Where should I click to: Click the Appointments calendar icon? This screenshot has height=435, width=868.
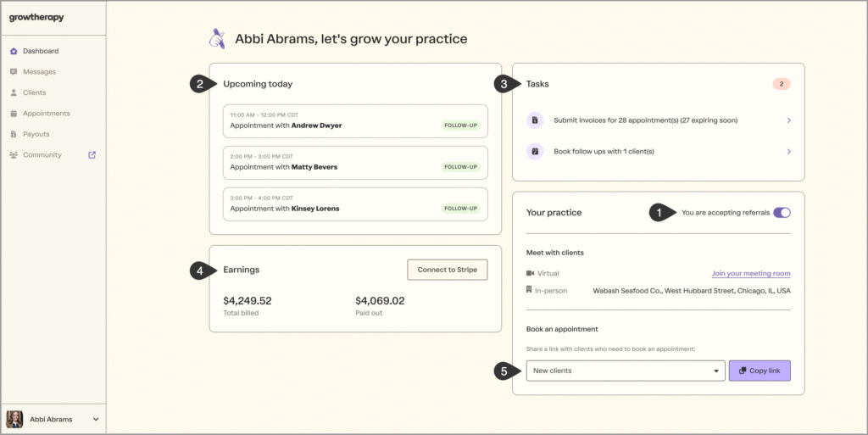[x=14, y=114]
